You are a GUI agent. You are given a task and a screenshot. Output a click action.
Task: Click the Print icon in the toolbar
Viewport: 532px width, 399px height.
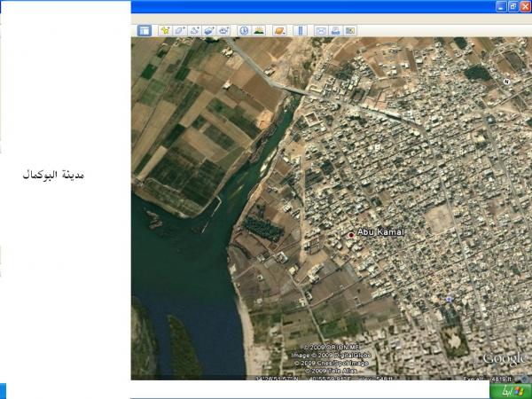[x=336, y=30]
